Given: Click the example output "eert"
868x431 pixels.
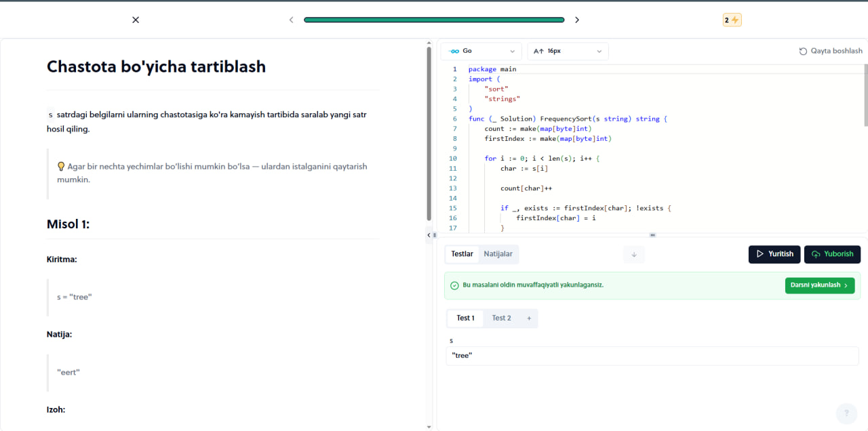Looking at the screenshot, I should pyautogui.click(x=68, y=372).
